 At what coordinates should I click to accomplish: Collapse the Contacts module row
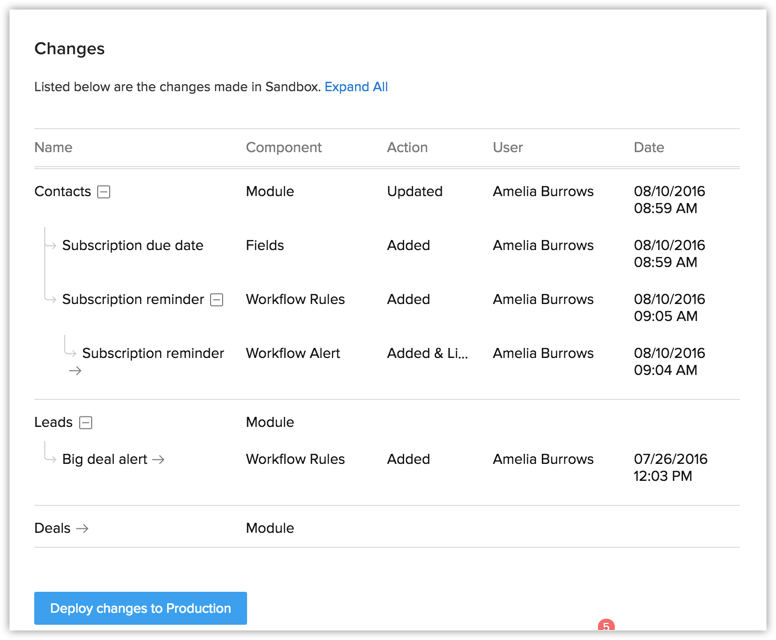click(x=103, y=192)
